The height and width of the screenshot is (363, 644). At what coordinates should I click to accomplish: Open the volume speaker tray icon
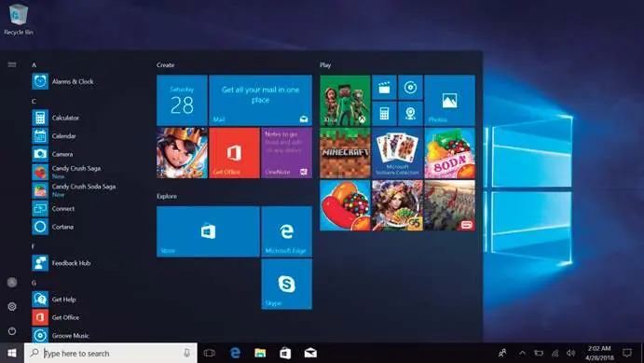pos(571,353)
